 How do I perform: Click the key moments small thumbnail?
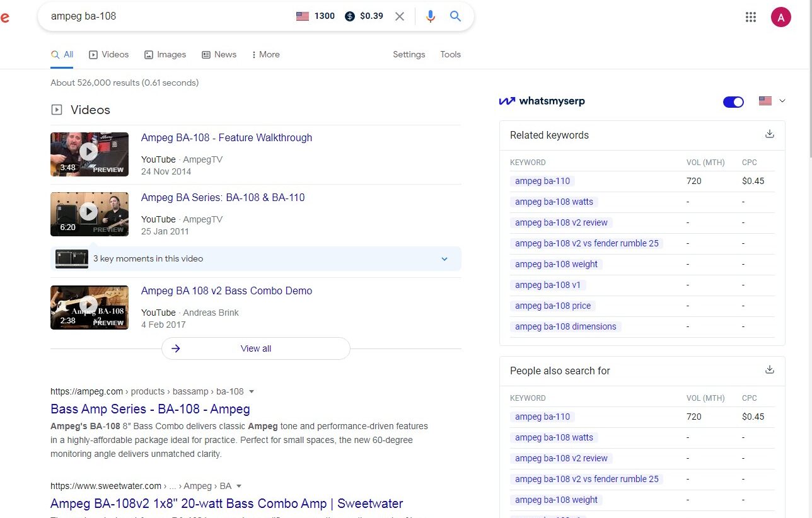(x=72, y=259)
